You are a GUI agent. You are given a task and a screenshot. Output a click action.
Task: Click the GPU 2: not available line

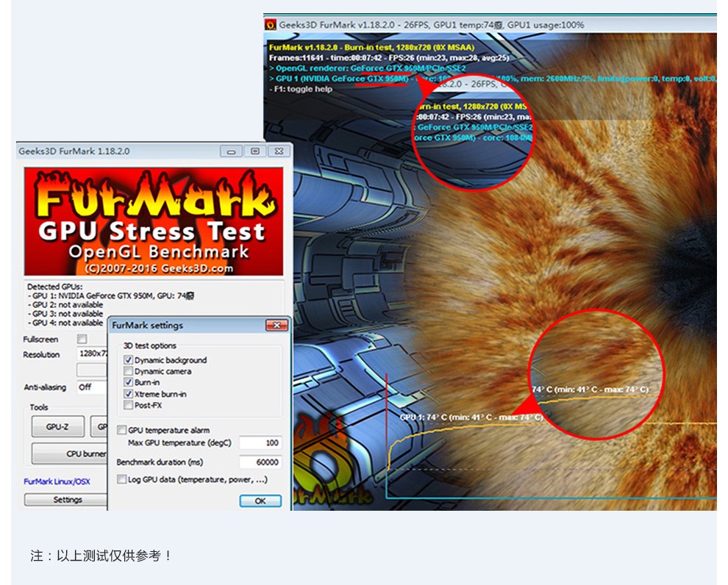coord(65,305)
